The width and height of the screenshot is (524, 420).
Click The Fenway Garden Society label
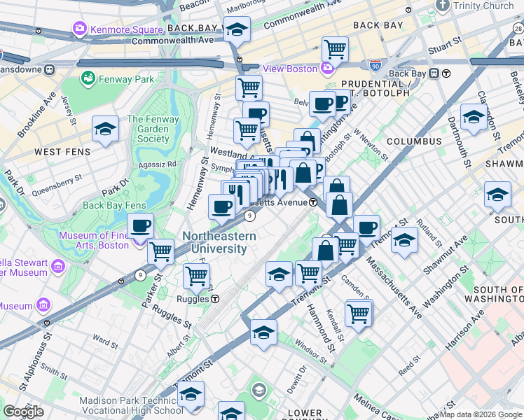pyautogui.click(x=153, y=129)
